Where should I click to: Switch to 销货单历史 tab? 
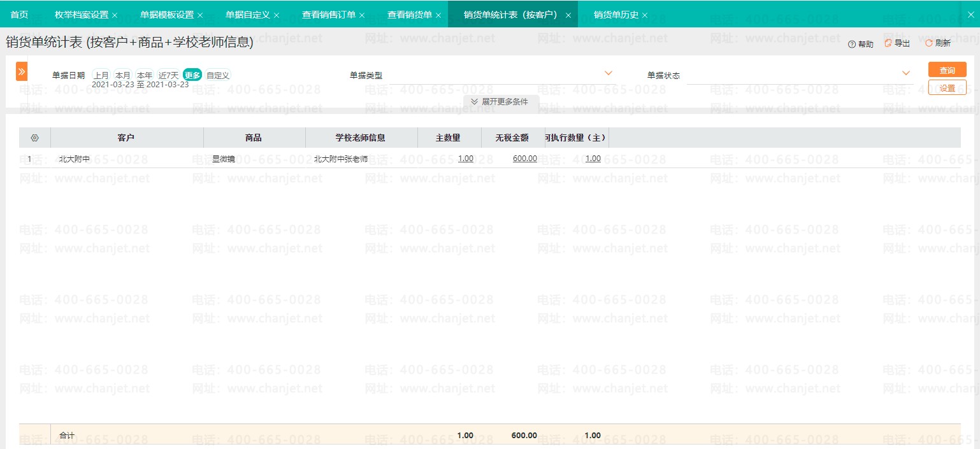point(616,14)
